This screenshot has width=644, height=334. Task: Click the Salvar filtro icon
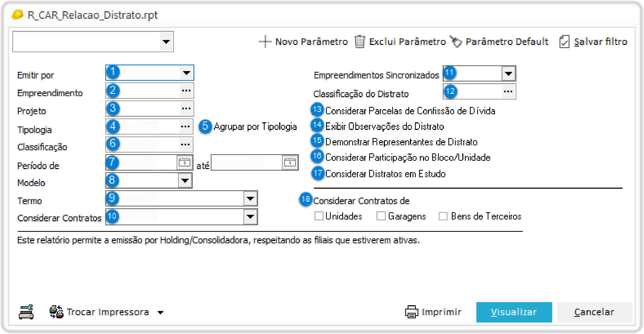coord(564,42)
